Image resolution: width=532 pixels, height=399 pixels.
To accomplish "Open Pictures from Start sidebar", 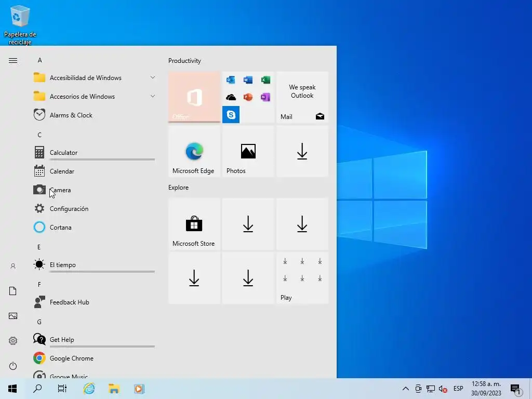I will [x=13, y=316].
